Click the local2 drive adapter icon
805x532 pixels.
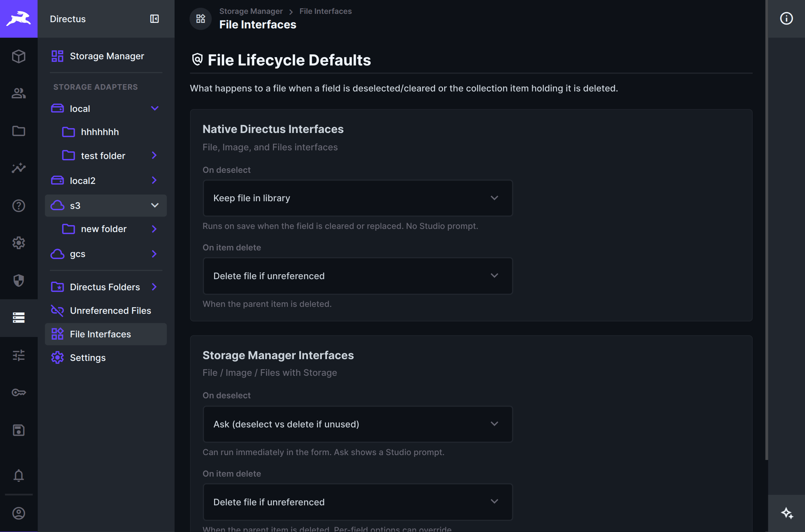tap(57, 180)
